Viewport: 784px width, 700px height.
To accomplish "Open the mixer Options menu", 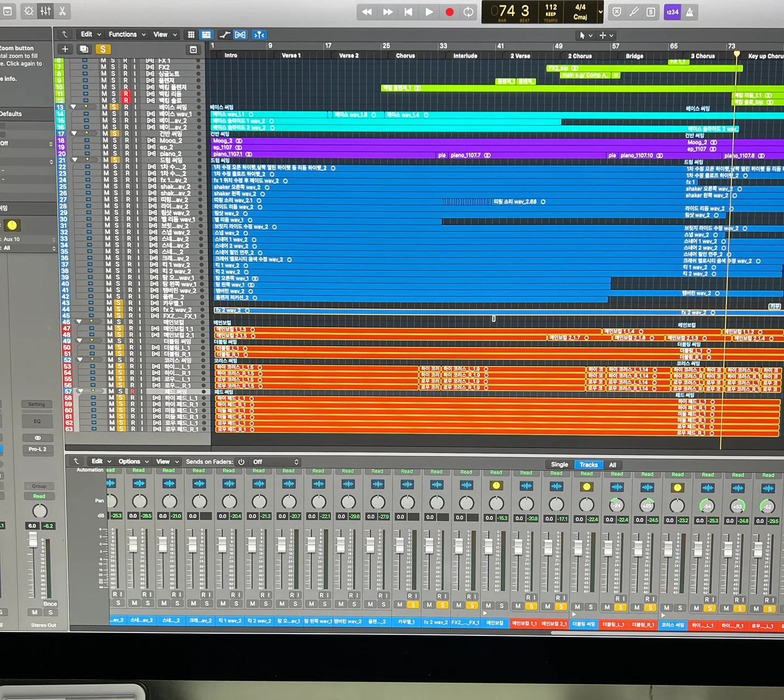I will pyautogui.click(x=134, y=461).
